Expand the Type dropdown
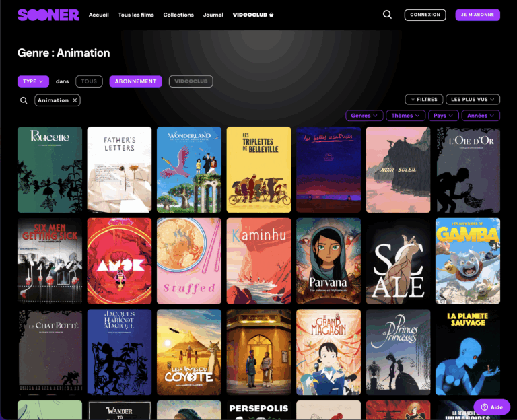 (33, 81)
